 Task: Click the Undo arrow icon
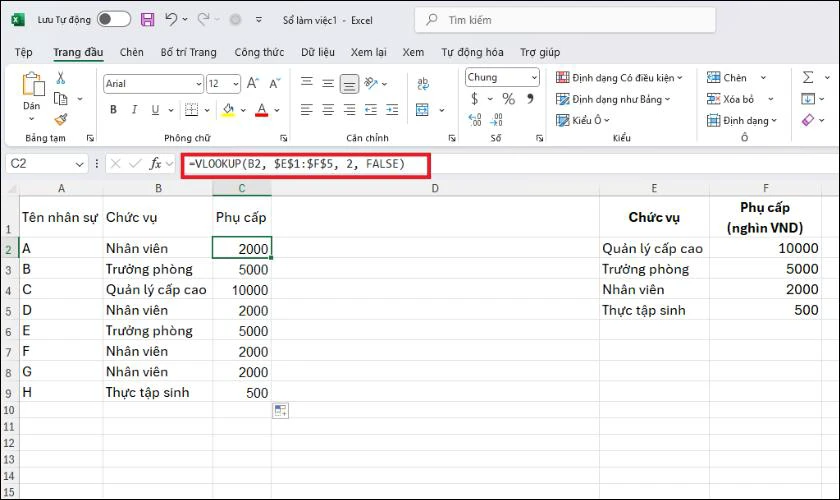(171, 20)
